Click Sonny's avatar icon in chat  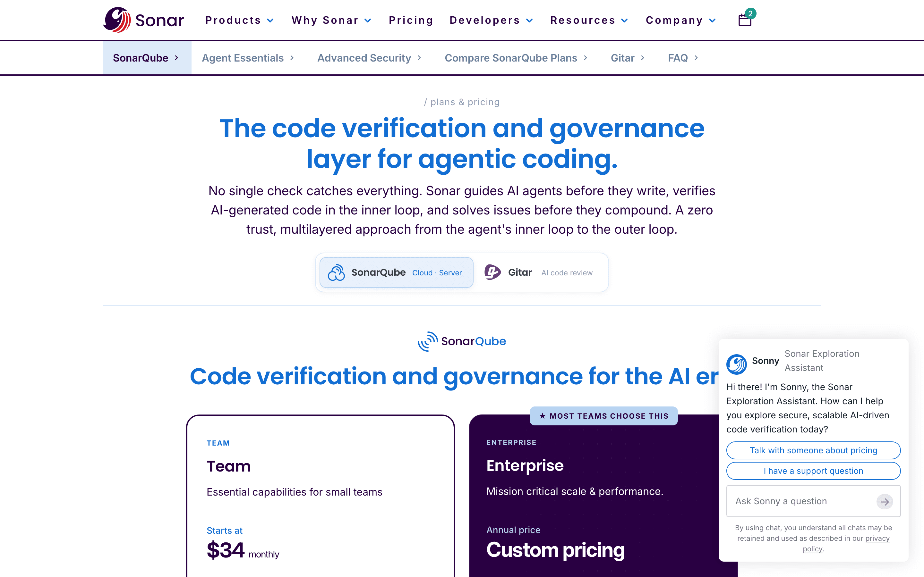[x=737, y=364]
